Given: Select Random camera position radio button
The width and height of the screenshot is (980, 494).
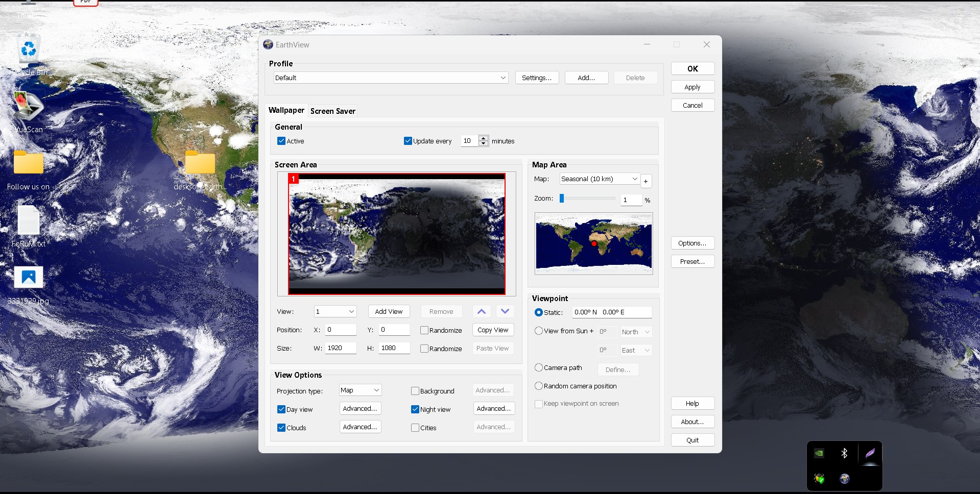Looking at the screenshot, I should click(x=539, y=386).
